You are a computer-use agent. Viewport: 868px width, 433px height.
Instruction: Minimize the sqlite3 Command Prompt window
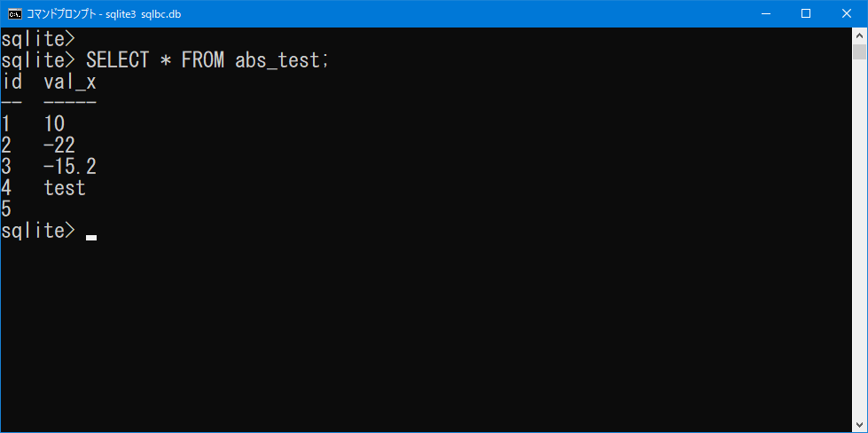point(765,14)
